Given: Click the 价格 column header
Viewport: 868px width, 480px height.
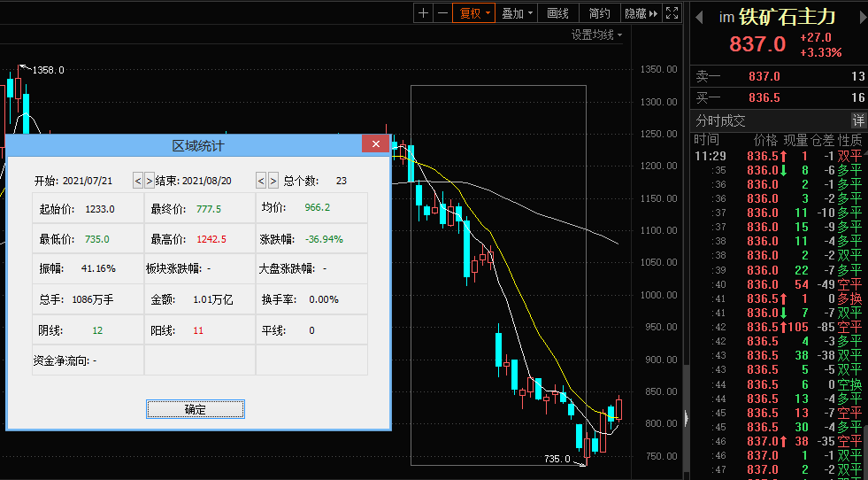Looking at the screenshot, I should coord(765,140).
